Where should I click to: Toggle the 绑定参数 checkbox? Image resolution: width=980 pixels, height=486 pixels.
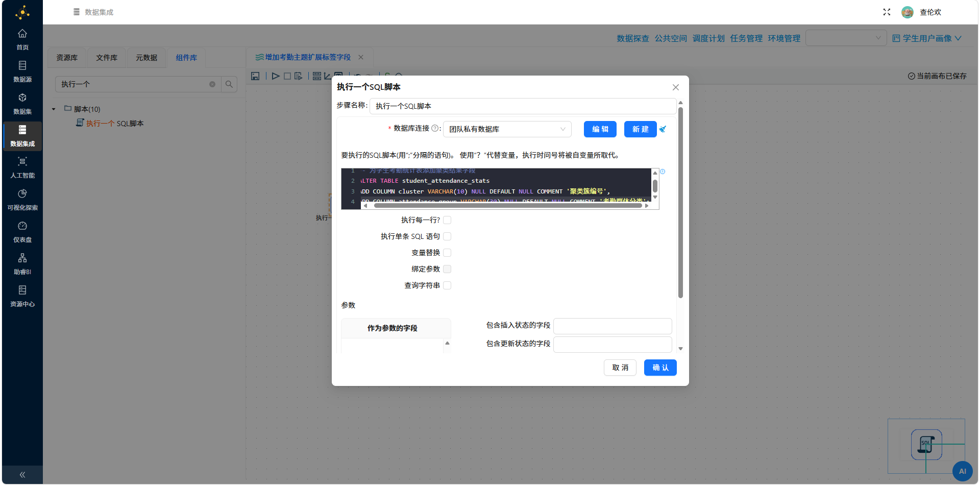coord(447,269)
